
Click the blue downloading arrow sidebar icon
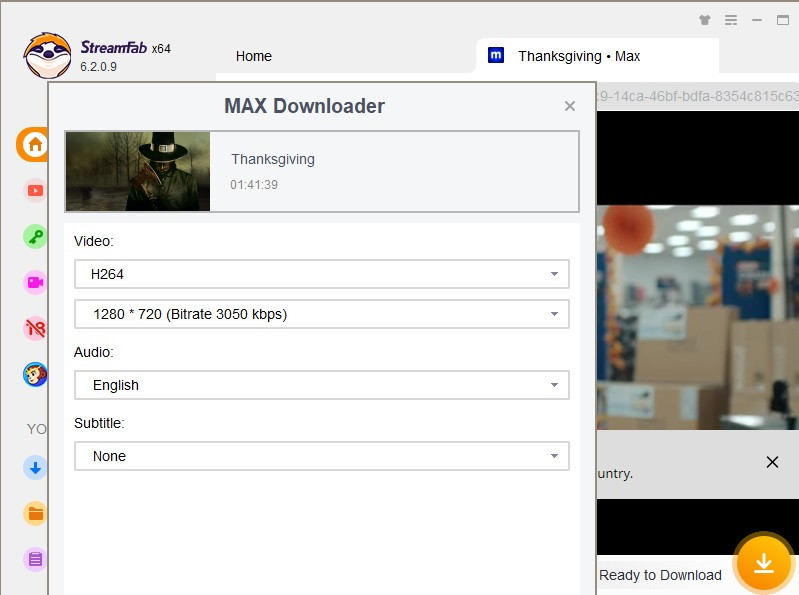pos(35,467)
